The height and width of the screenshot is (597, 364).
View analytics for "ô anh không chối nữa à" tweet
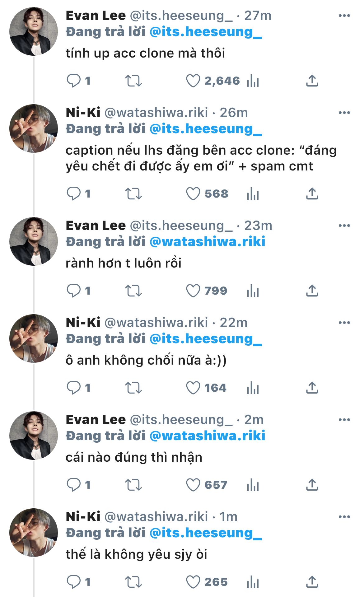253,388
